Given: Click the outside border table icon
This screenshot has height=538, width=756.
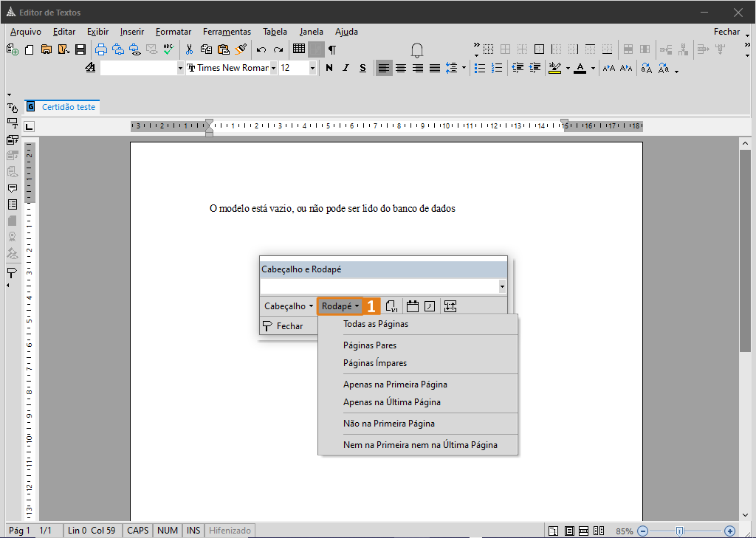Looking at the screenshot, I should pos(540,49).
